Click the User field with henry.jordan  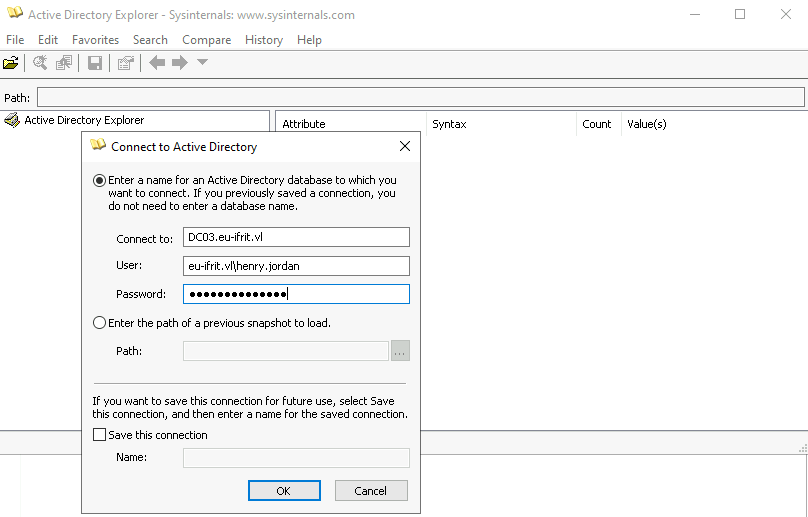point(296,266)
